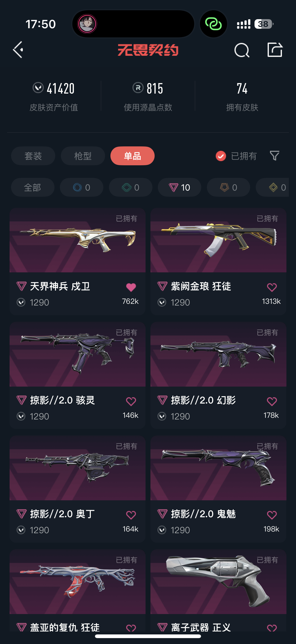
Task: Tap the green link icon in status bar
Action: (213, 24)
